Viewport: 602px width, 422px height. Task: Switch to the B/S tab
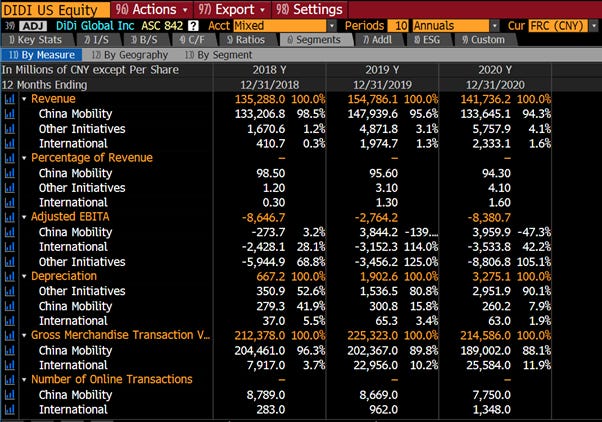click(144, 40)
